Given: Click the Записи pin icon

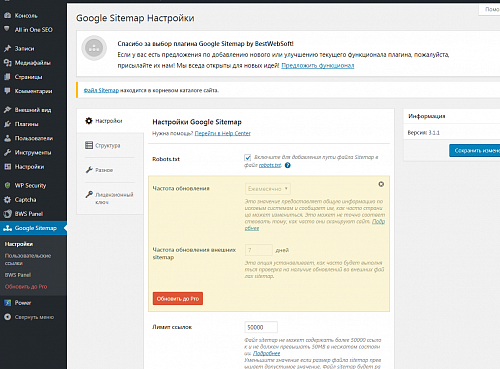Looking at the screenshot, I should (7, 49).
